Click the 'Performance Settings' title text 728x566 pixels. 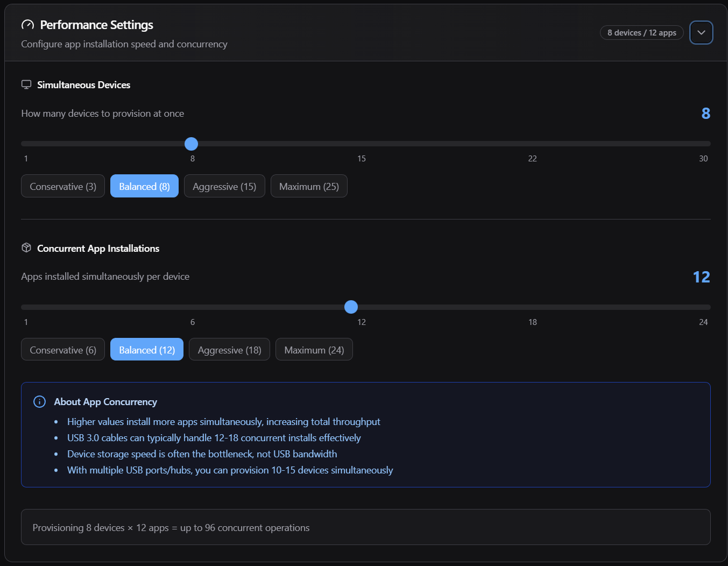[97, 25]
